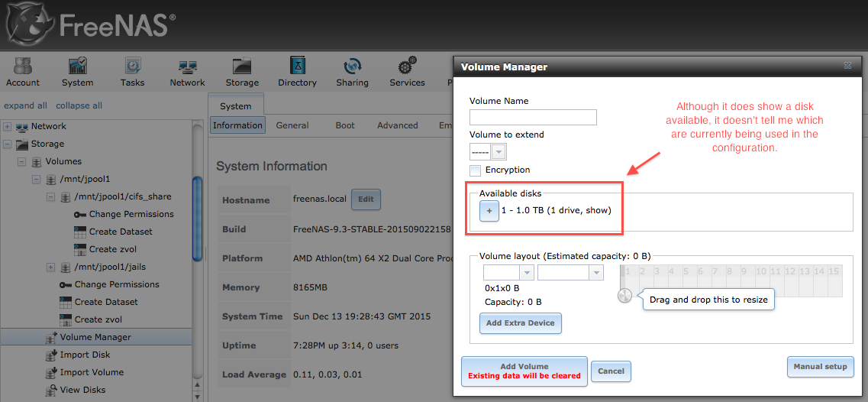Viewport: 868px width, 402px height.
Task: Click the Manual setup button
Action: [821, 367]
